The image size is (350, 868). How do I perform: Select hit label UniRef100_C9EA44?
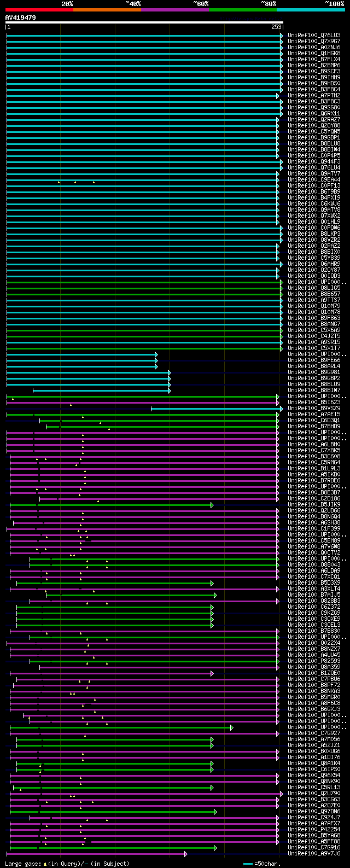click(314, 180)
